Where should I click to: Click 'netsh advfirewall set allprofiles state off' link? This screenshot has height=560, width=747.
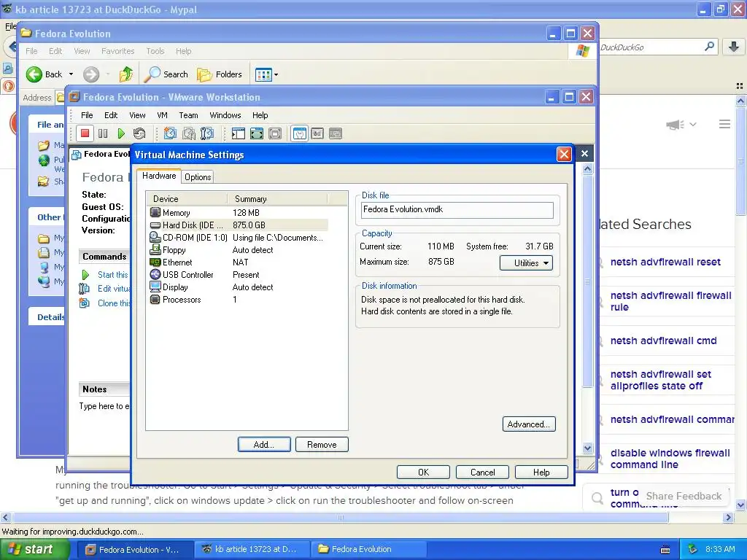(x=661, y=380)
